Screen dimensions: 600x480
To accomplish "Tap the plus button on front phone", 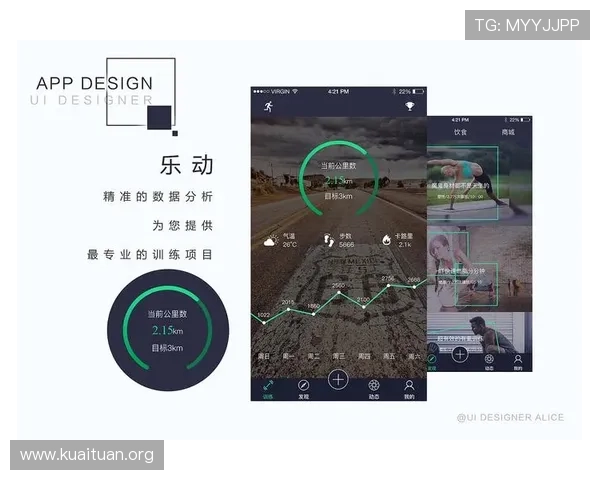I will [338, 380].
